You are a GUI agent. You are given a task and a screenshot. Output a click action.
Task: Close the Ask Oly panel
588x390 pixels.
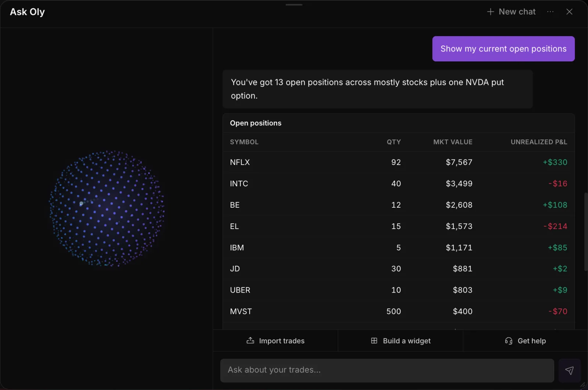coord(569,12)
